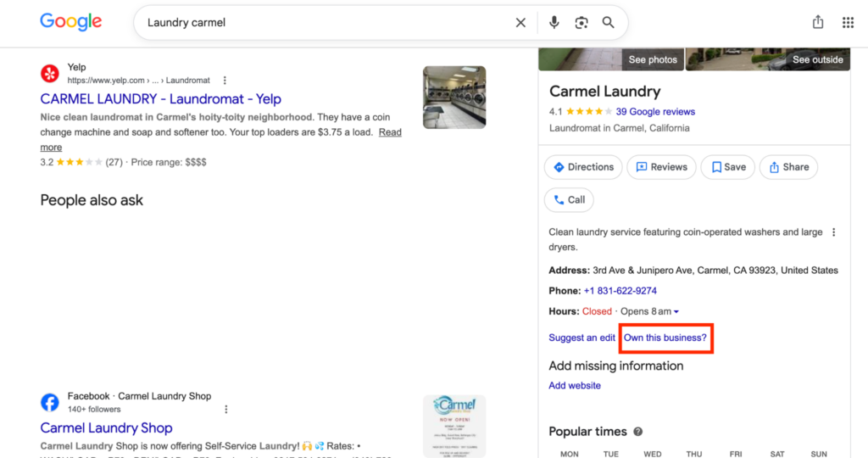Click help icon next to Popular times
868x458 pixels.
pyautogui.click(x=637, y=432)
